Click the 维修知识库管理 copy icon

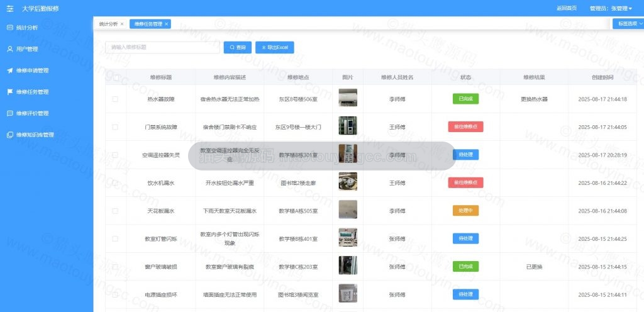(x=10, y=135)
